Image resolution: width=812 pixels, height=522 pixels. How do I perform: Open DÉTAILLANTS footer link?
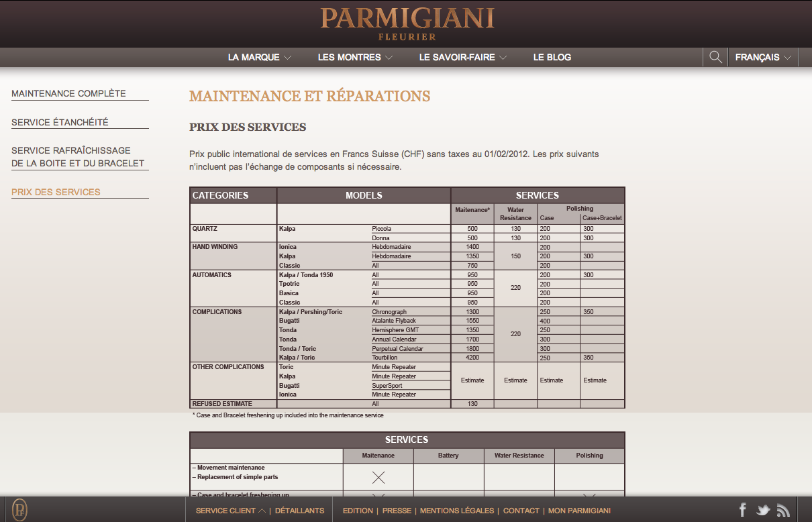299,511
